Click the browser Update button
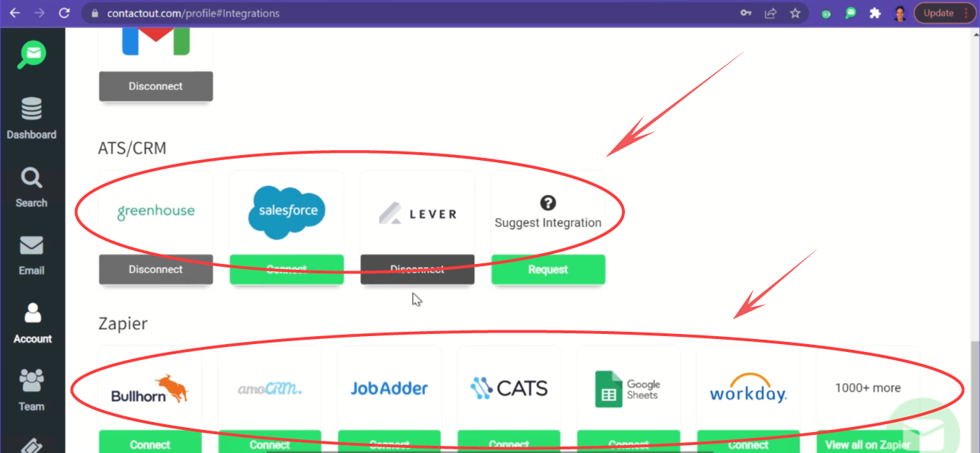Image resolution: width=980 pixels, height=453 pixels. [x=938, y=13]
